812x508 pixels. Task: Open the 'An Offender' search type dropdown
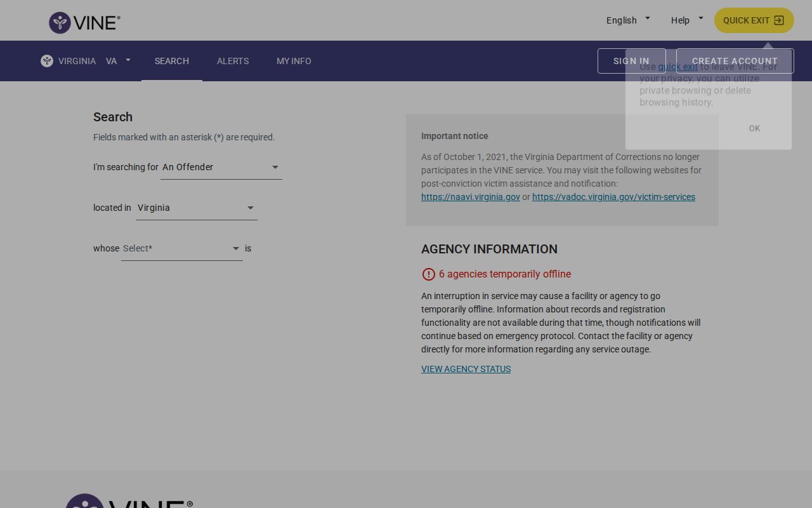pyautogui.click(x=221, y=167)
